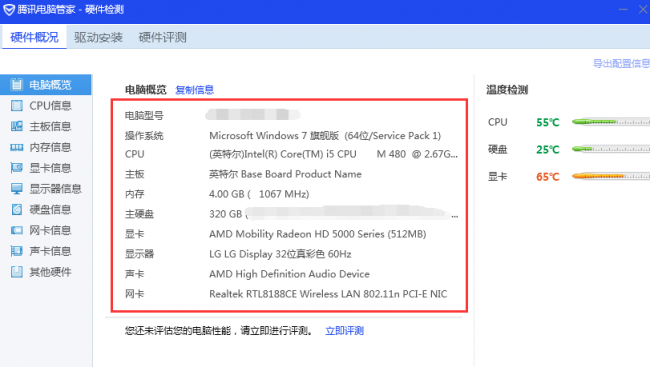Open the 声卡信息 sound card icon
This screenshot has height=367, width=650.
coord(17,251)
